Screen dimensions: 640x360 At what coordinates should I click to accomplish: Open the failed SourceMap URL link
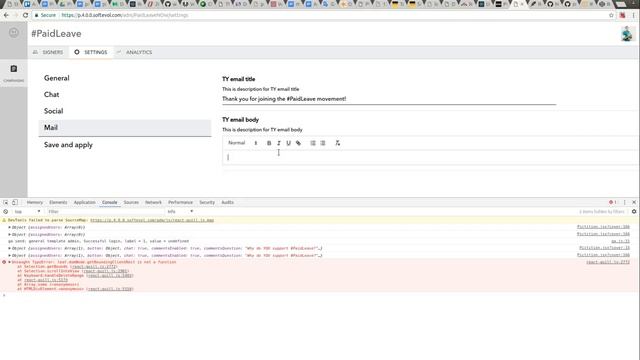152,220
